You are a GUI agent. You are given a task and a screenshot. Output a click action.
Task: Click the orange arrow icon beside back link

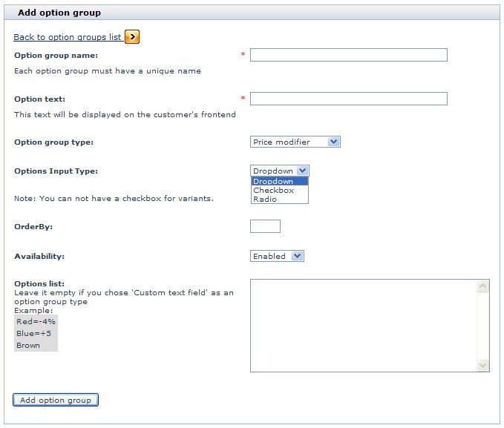click(x=132, y=36)
